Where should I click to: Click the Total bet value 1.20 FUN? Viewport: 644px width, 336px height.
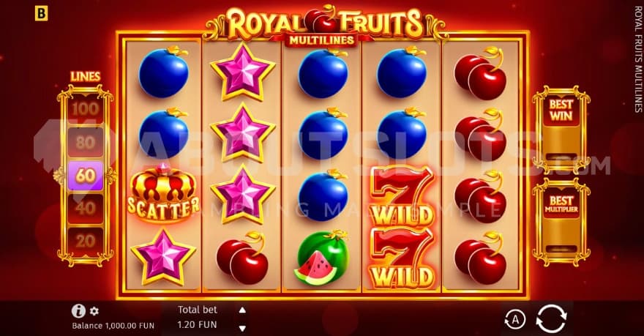click(x=197, y=324)
